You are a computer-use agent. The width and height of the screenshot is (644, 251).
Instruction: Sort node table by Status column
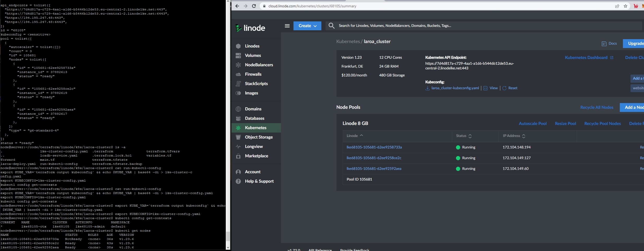pos(464,136)
